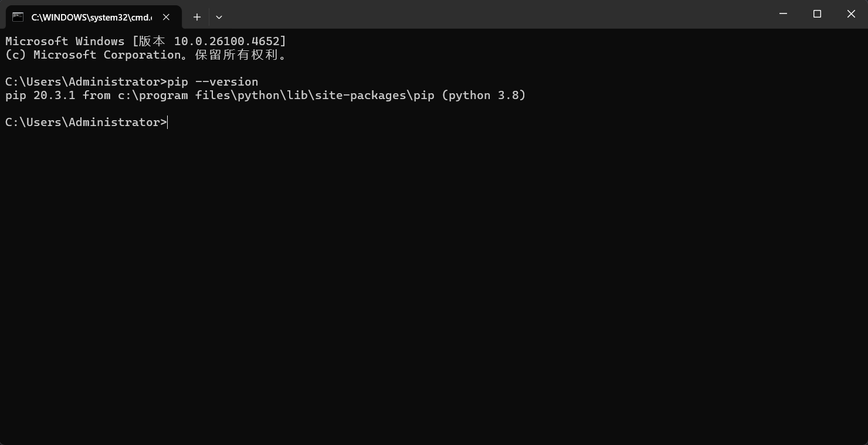Minimize the terminal window
This screenshot has width=868, height=445.
click(783, 14)
